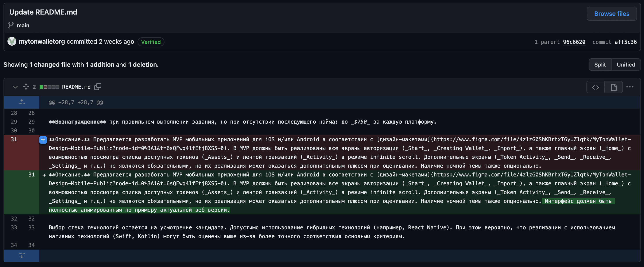Open the diff options overflow menu icon
The image size is (644, 267).
[x=630, y=86]
